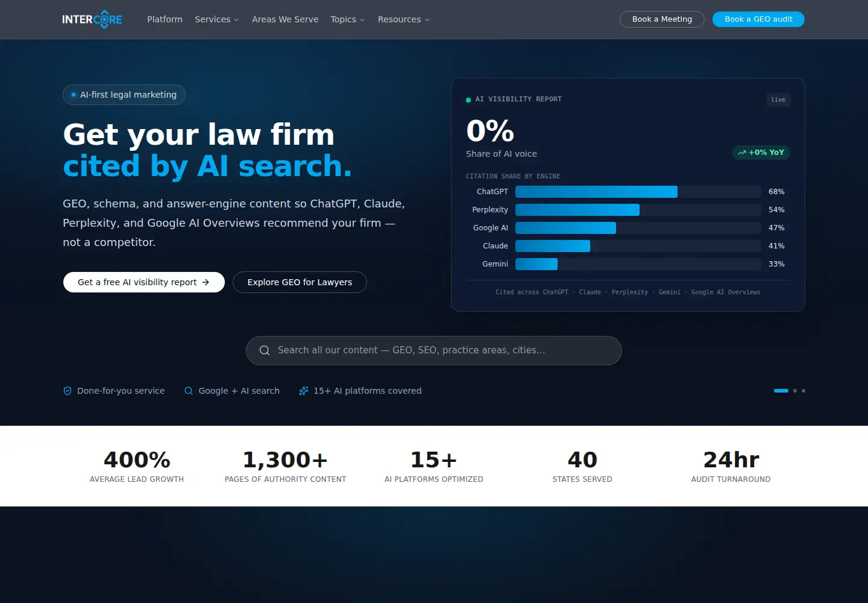Click the 400% Average Lead Growth stat
868x603 pixels.
click(x=137, y=466)
